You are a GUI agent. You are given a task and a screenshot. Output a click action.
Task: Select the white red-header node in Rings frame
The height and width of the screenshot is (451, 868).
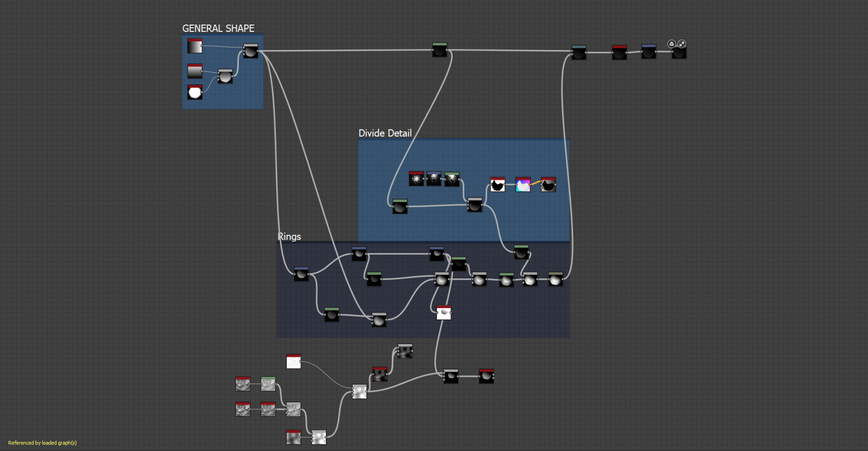click(444, 313)
